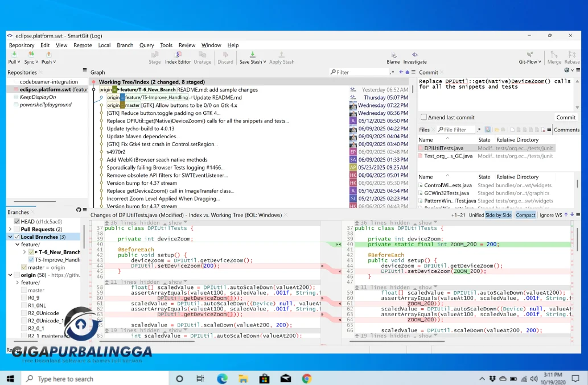
Task: Open the Remote menu
Action: click(x=83, y=45)
